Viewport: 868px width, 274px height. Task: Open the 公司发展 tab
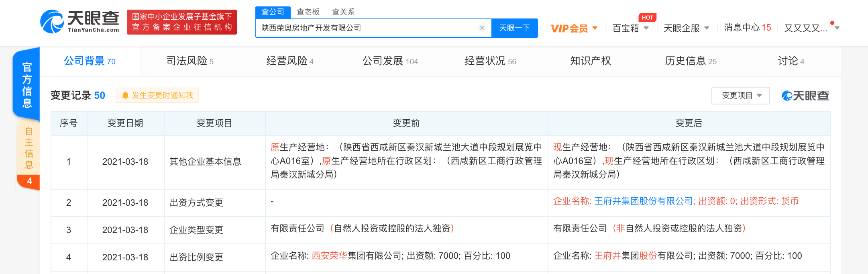coord(390,61)
